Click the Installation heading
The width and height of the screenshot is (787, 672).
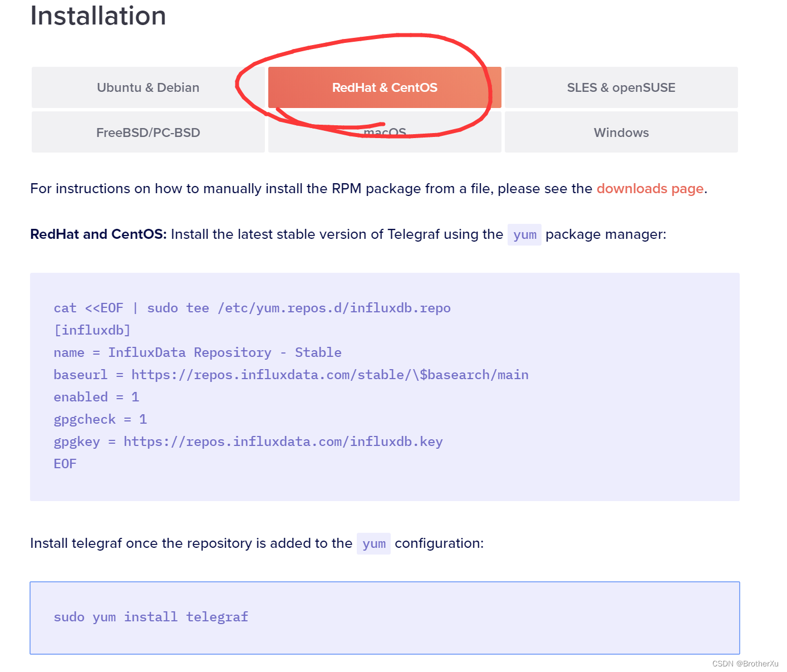click(x=98, y=16)
